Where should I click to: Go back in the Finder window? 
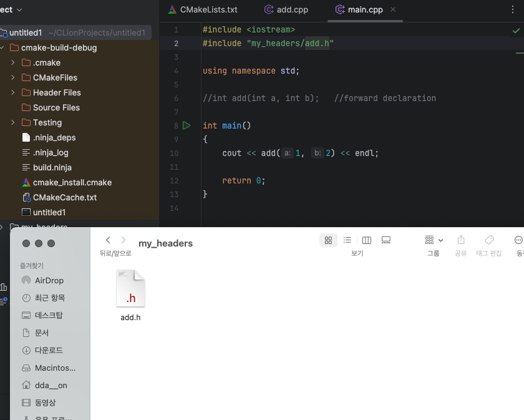coord(108,240)
